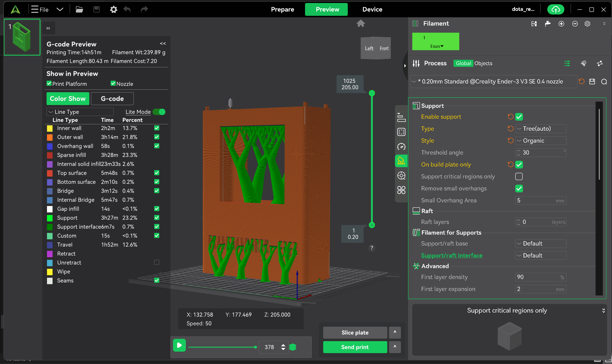Click the redo arrow icon
The height and width of the screenshot is (364, 612).
(144, 10)
